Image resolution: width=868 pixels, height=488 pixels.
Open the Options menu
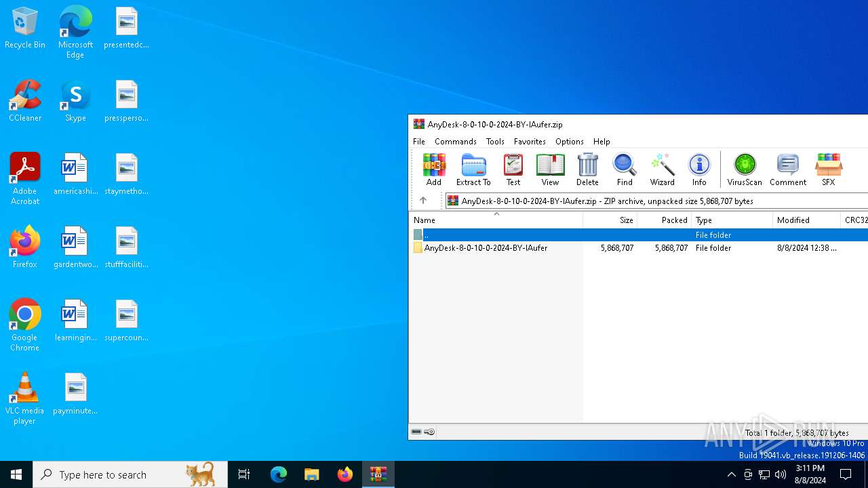(x=570, y=142)
